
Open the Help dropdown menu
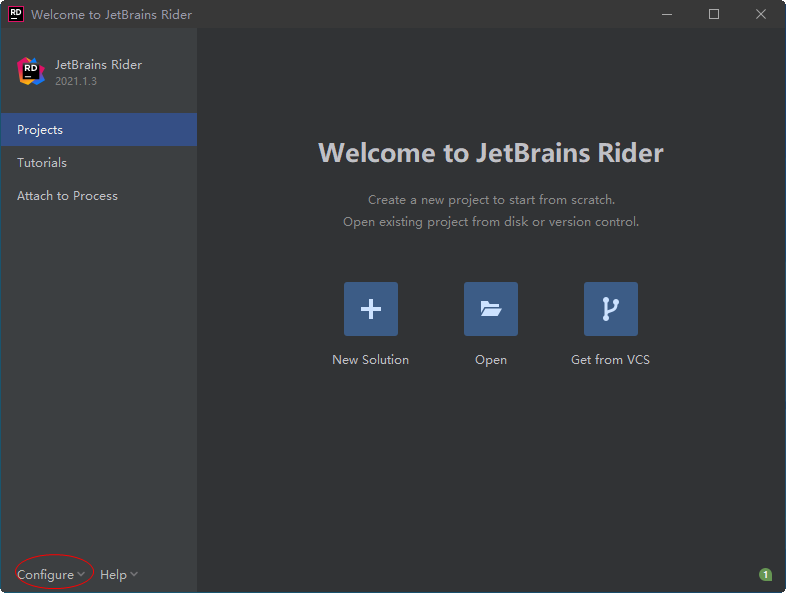pos(119,574)
